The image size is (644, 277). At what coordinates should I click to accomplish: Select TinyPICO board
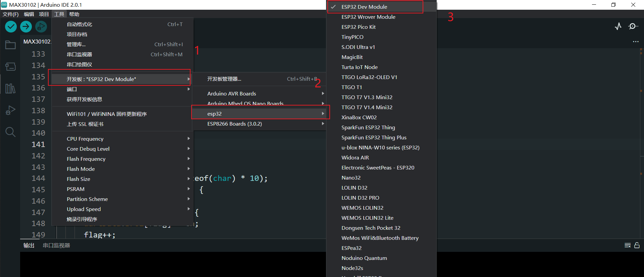pyautogui.click(x=381, y=37)
